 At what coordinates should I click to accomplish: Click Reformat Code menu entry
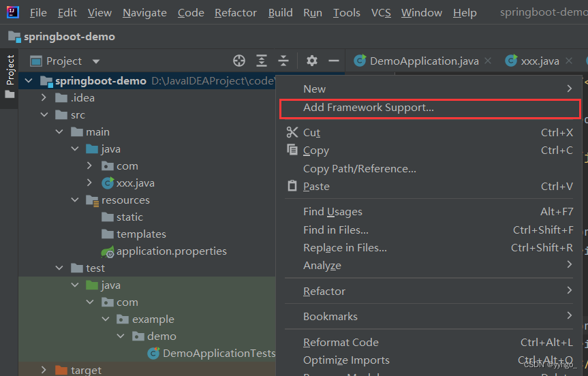point(341,342)
